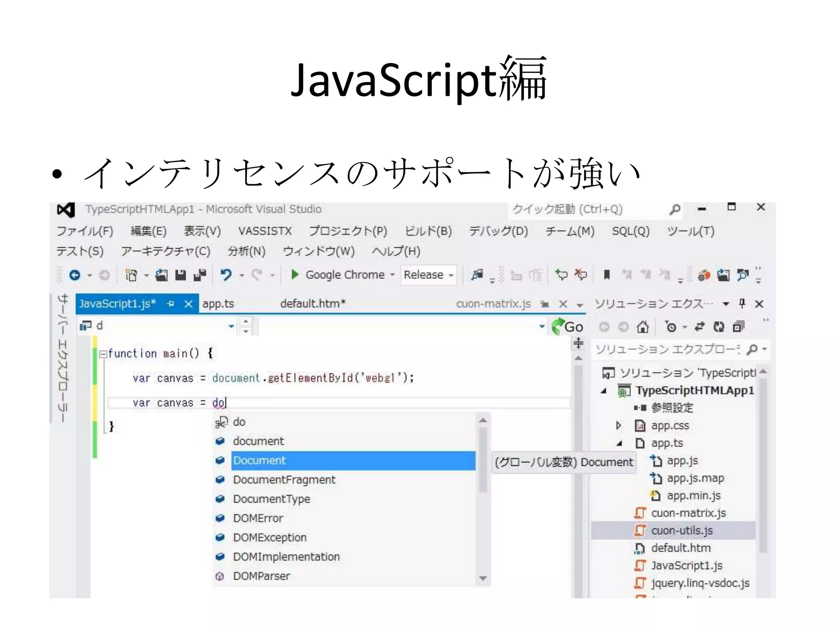The width and height of the screenshot is (840, 630).
Task: Pick DOMException in the completion list
Action: point(270,538)
